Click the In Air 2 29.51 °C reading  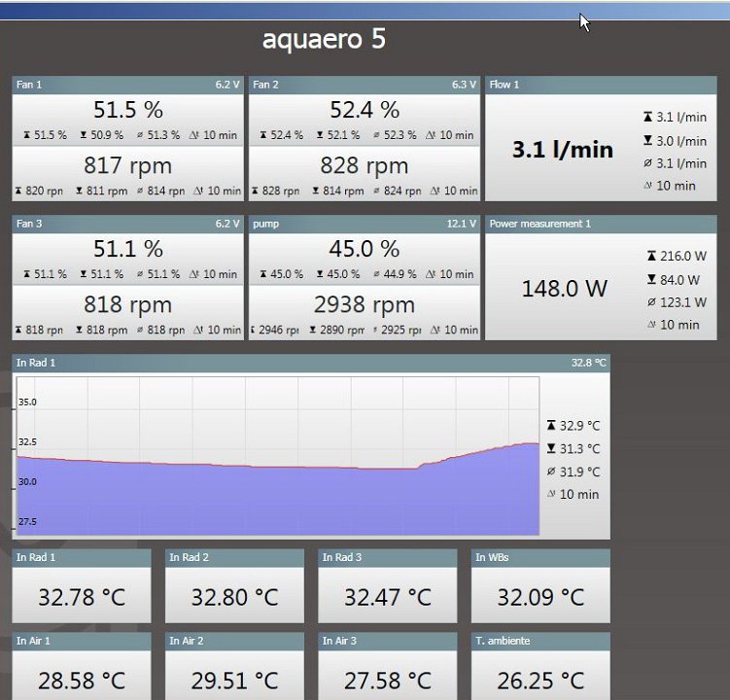[x=234, y=681]
